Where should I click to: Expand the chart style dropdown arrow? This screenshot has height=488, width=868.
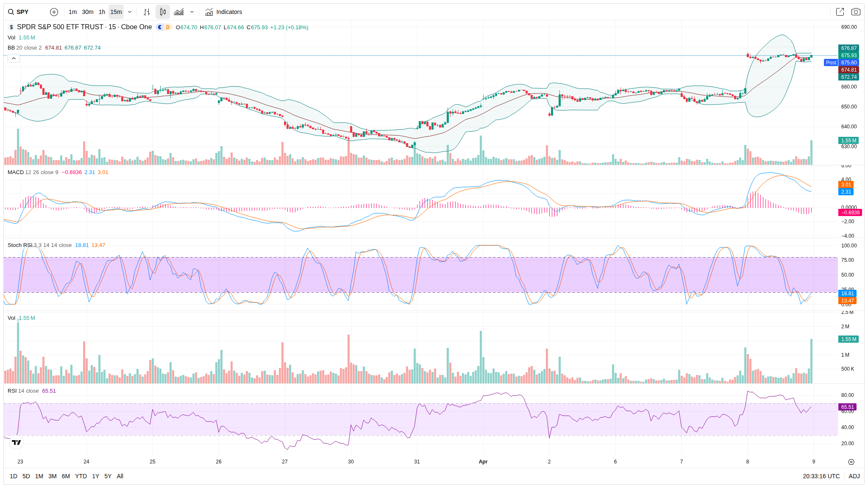(192, 12)
